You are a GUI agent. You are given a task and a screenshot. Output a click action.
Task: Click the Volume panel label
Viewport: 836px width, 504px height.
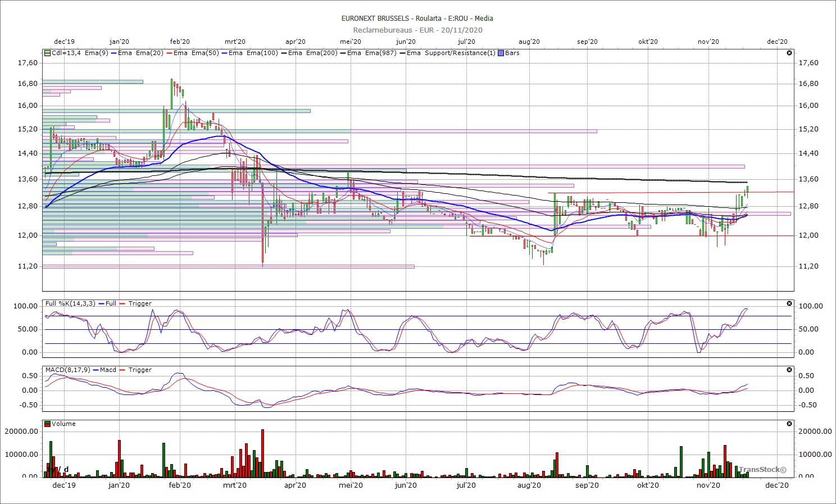click(63, 424)
